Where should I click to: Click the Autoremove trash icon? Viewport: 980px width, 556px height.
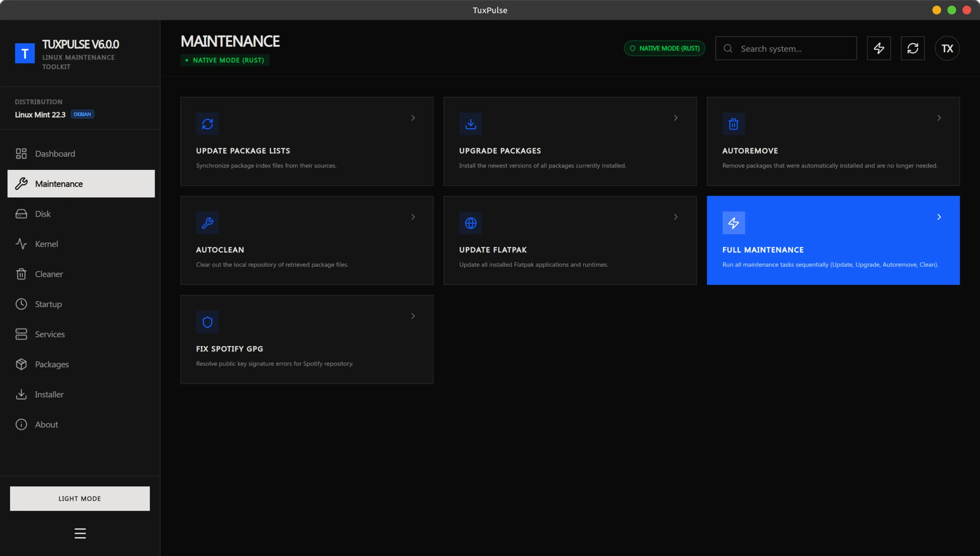(733, 124)
